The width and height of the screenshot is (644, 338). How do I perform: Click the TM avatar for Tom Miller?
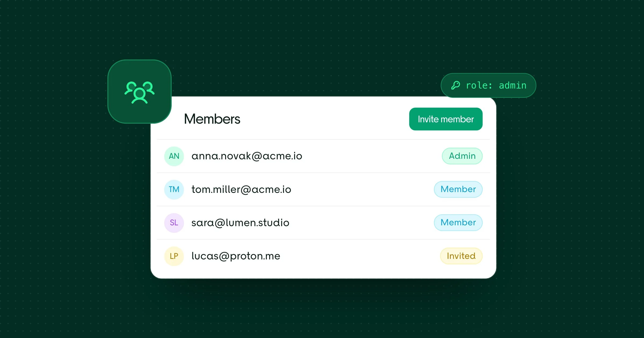(x=174, y=189)
